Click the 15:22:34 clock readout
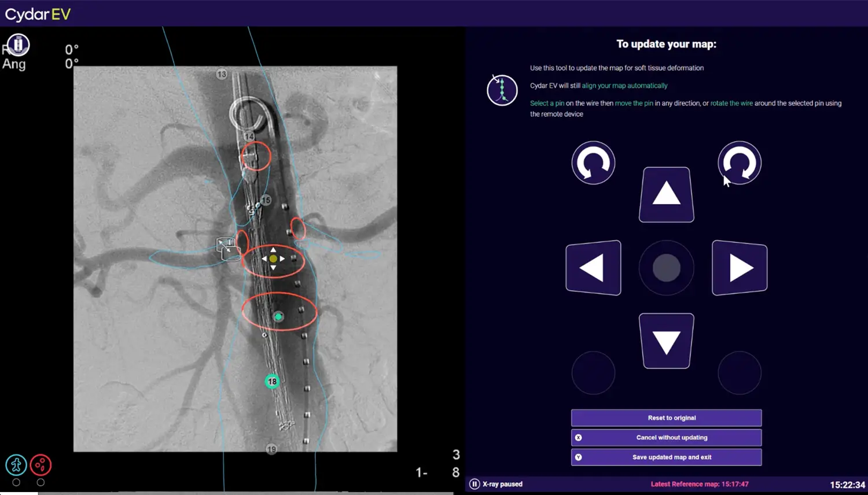Image resolution: width=868 pixels, height=495 pixels. 847,485
